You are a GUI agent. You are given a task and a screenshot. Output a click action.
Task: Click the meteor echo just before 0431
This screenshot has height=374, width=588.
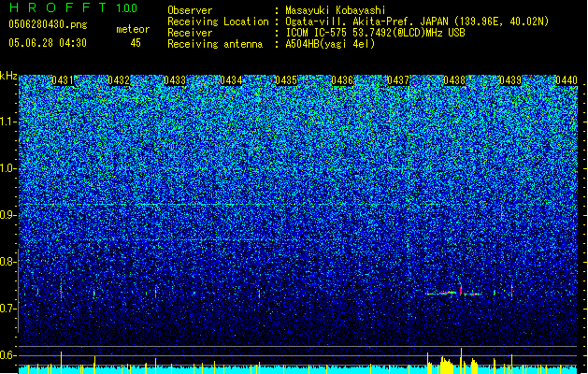click(61, 292)
